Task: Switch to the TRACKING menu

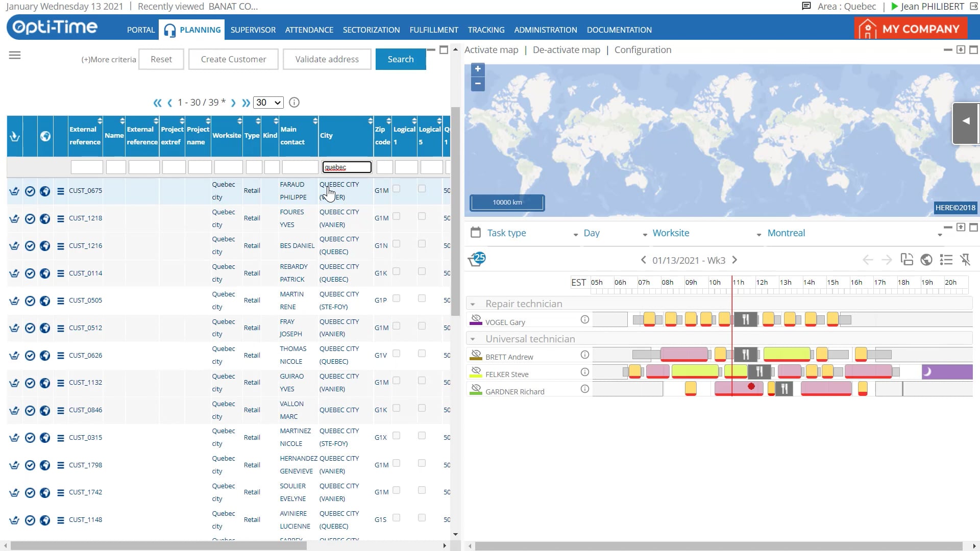Action: tap(486, 30)
